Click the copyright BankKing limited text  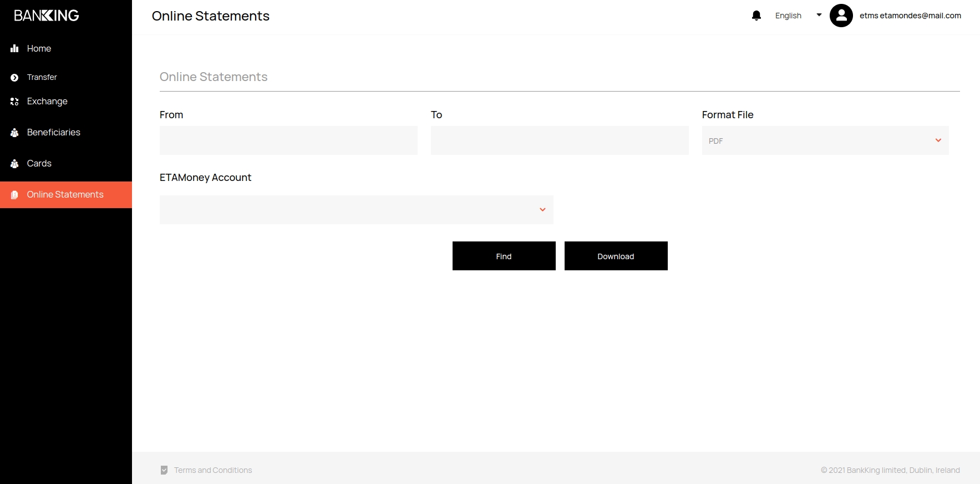pyautogui.click(x=890, y=470)
